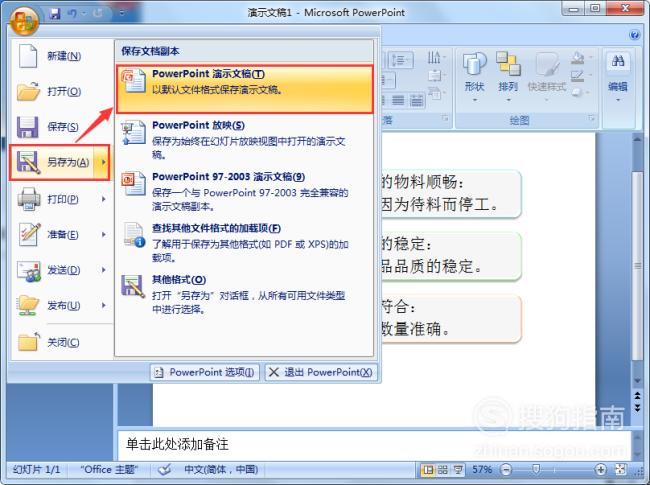This screenshot has width=650, height=485.
Task: Click the shape outline pencil icon
Action: coord(579,76)
